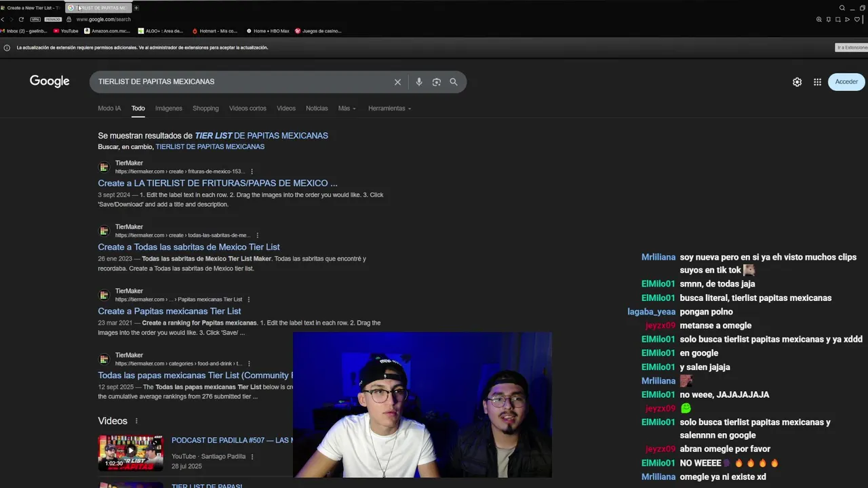Open Create a Papitas mexicanas Tier List result

(x=170, y=311)
